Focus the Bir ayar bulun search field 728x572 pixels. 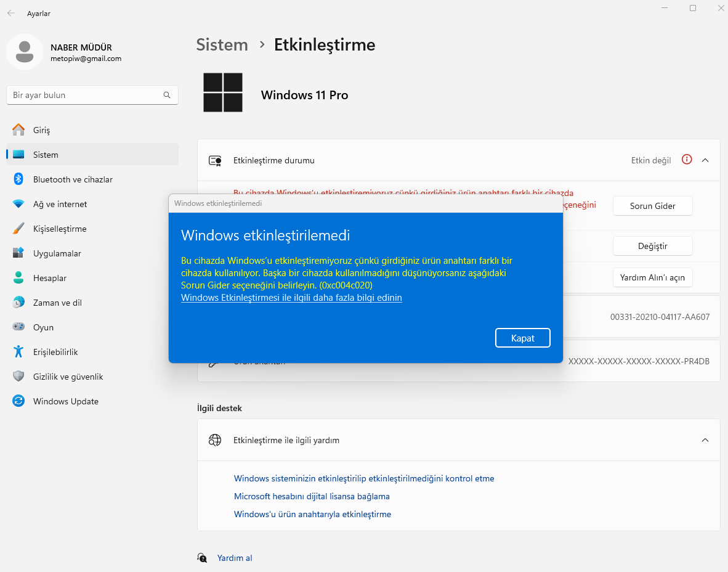(92, 95)
